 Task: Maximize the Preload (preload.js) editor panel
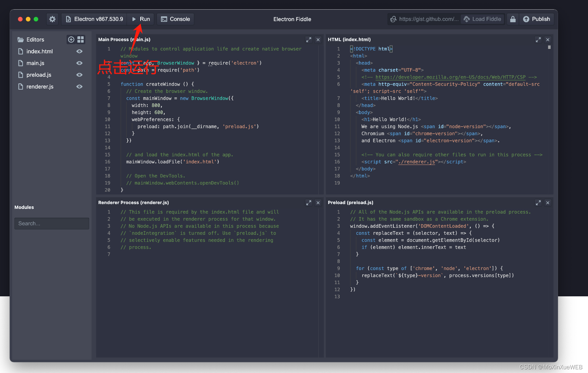click(538, 203)
